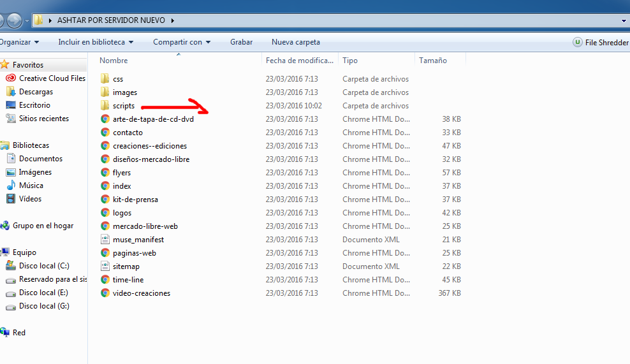The width and height of the screenshot is (630, 364).
Task: Select Favoritos in navigation pane
Action: pos(27,64)
